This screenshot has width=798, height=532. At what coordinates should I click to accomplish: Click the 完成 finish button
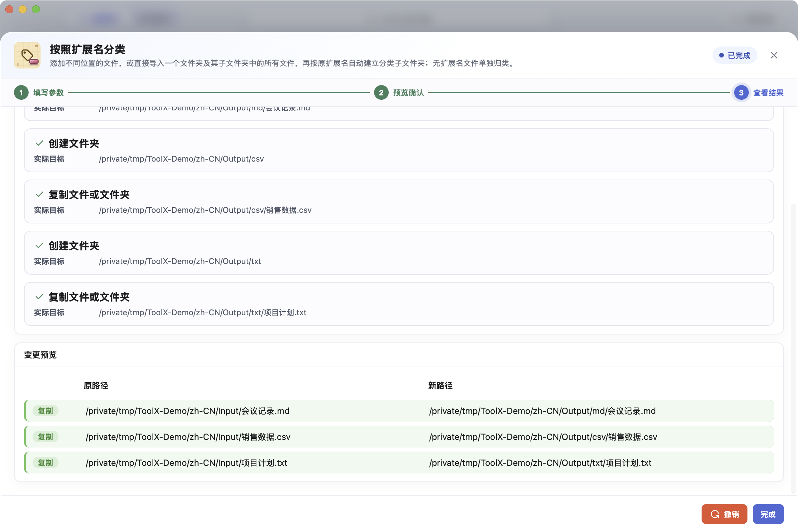tap(768, 514)
